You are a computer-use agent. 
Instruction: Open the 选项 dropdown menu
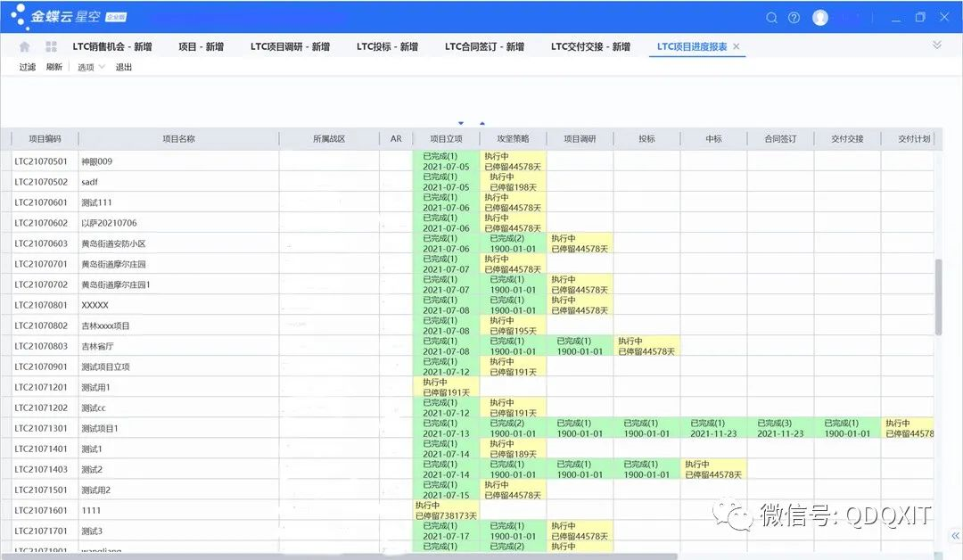point(90,68)
